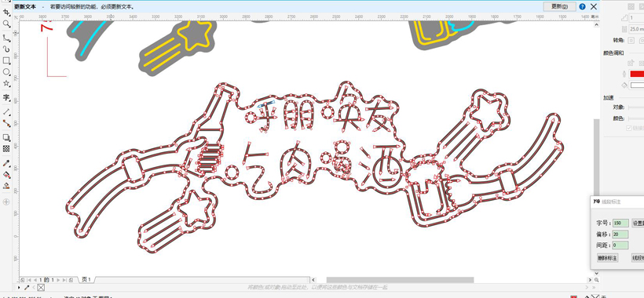Viewport: 644px width, 298px height.
Task: Click the red outline color swatch
Action: coord(637,74)
